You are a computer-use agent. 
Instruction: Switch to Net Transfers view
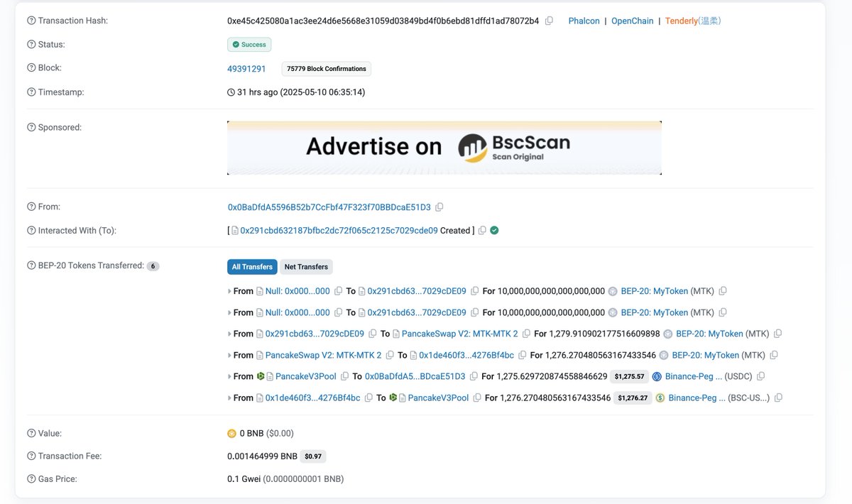[x=306, y=267]
